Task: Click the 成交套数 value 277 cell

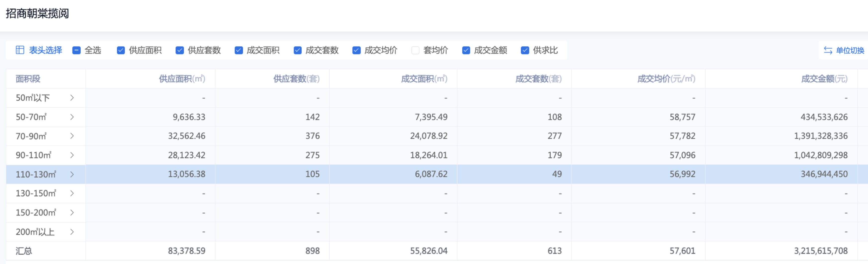Action: click(x=554, y=136)
